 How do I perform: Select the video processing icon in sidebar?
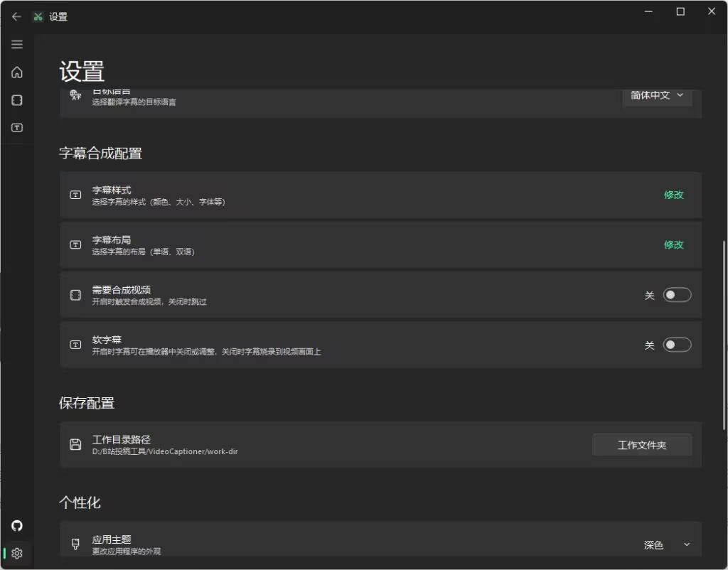17,100
